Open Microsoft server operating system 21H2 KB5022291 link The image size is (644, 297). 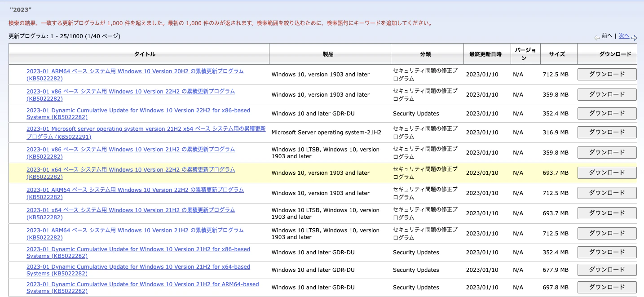click(x=146, y=132)
